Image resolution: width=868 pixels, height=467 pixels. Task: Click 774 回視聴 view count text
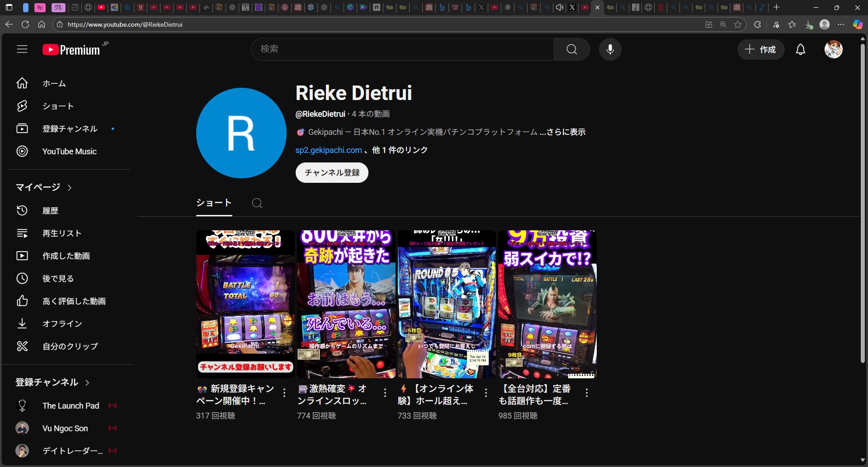(x=316, y=416)
